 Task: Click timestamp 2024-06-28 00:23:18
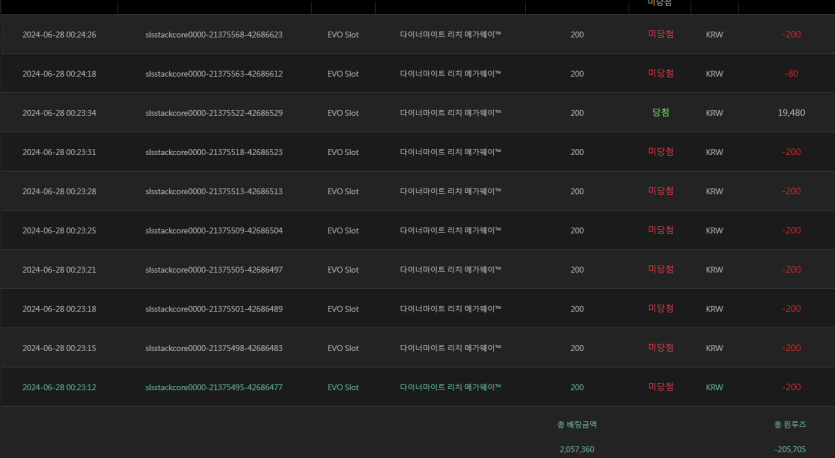pyautogui.click(x=59, y=309)
